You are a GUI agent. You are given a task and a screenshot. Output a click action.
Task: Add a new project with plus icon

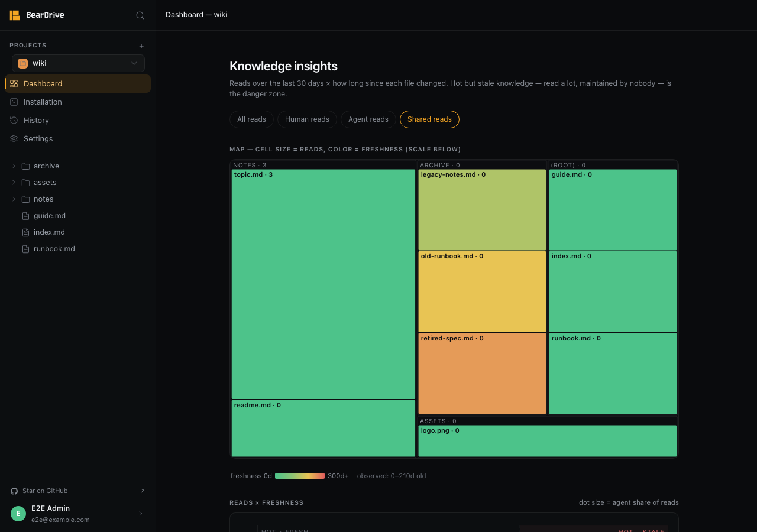pyautogui.click(x=141, y=46)
